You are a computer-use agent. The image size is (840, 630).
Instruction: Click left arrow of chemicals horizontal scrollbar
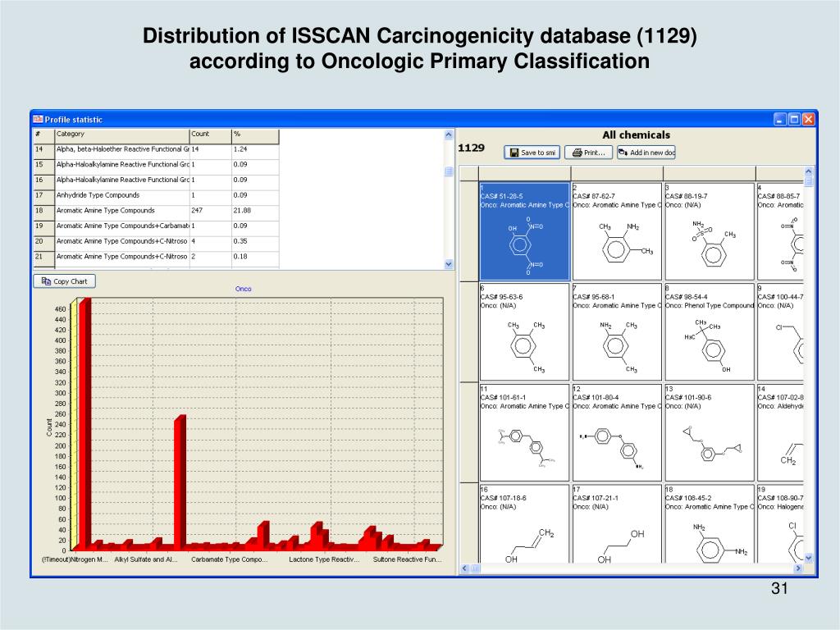[464, 568]
